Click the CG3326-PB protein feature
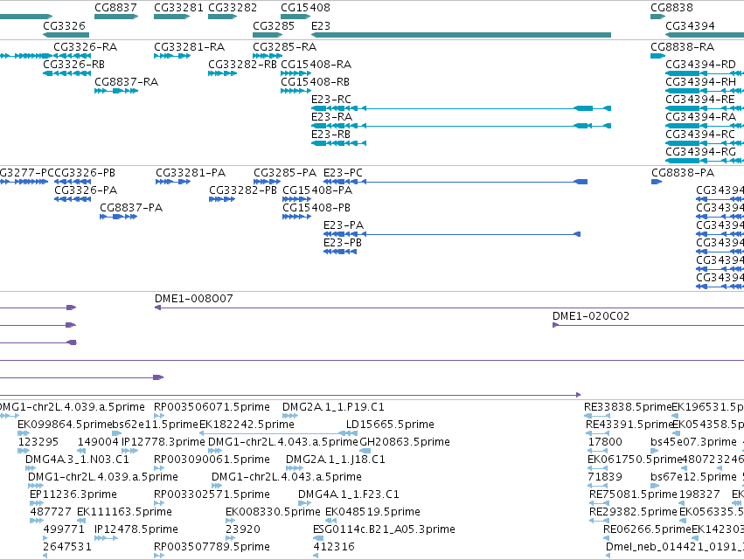 (73, 182)
